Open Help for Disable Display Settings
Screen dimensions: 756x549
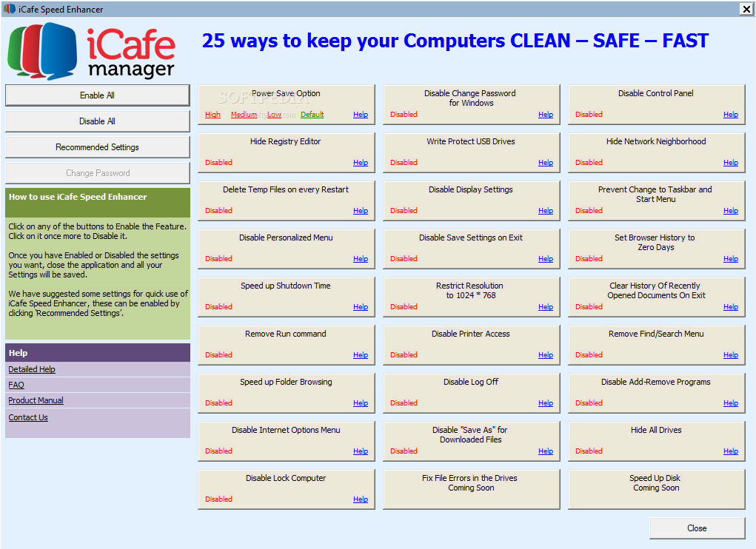(546, 211)
